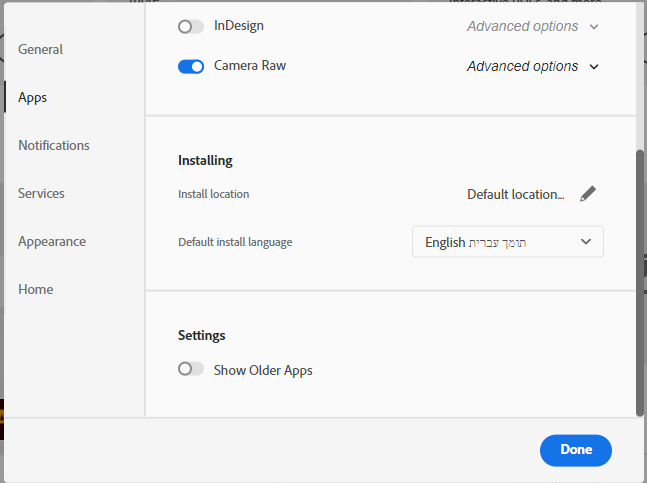Select the Apps settings tab
Viewport: 647px width, 483px height.
click(33, 97)
